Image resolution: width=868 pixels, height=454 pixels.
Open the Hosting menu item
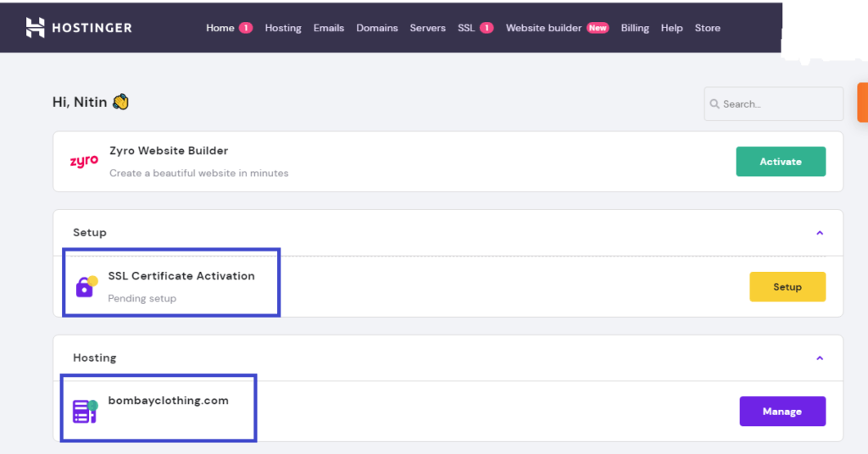point(283,28)
